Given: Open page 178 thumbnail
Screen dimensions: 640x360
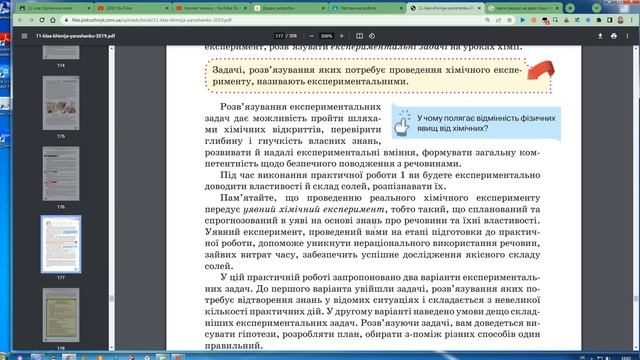Looking at the screenshot, I should click(x=61, y=315).
